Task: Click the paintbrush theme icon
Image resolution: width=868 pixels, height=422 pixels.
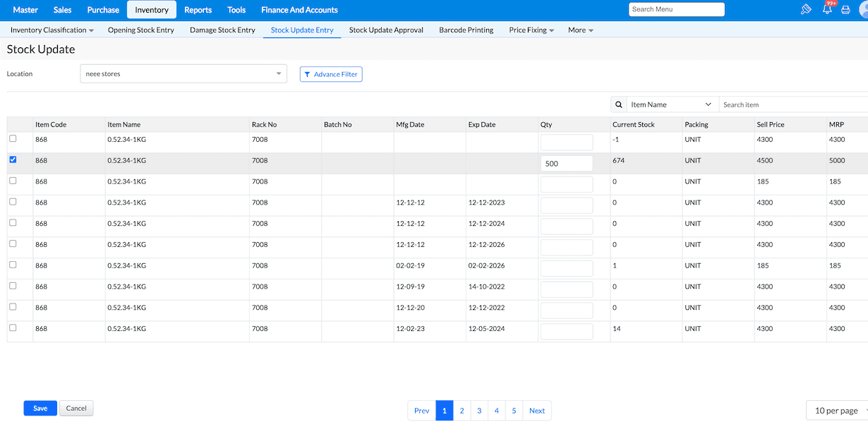Action: coord(806,10)
